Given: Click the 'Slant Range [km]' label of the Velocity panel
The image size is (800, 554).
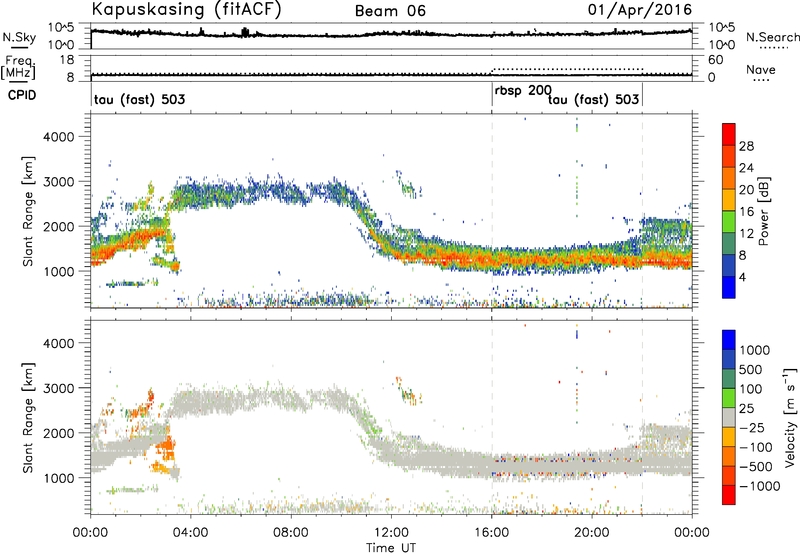Looking at the screenshot, I should (29, 418).
